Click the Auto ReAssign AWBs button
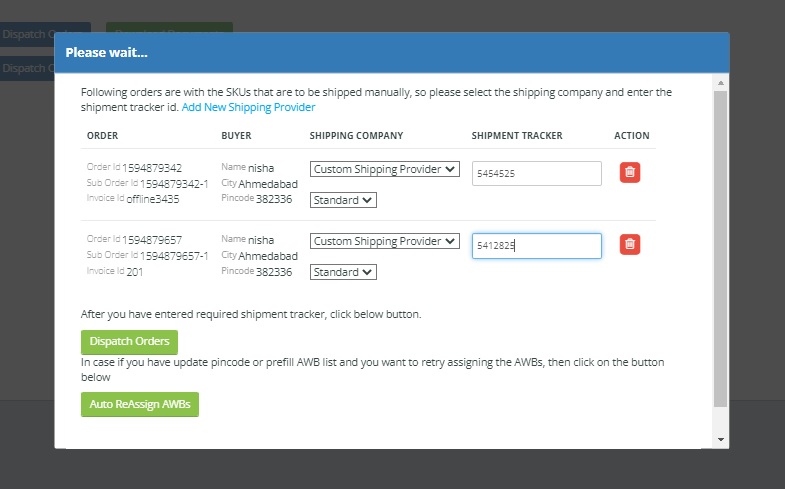 coord(140,404)
